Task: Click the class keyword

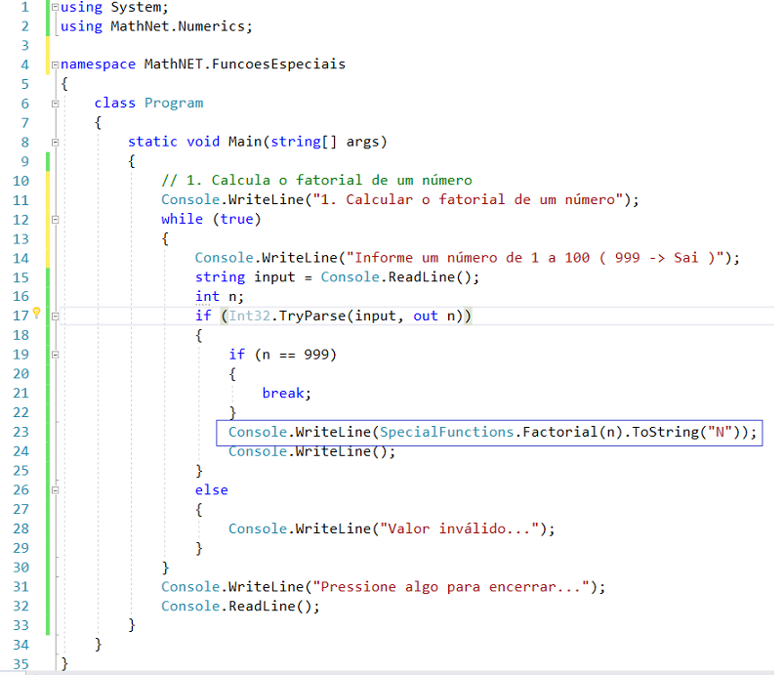Action: [x=114, y=104]
